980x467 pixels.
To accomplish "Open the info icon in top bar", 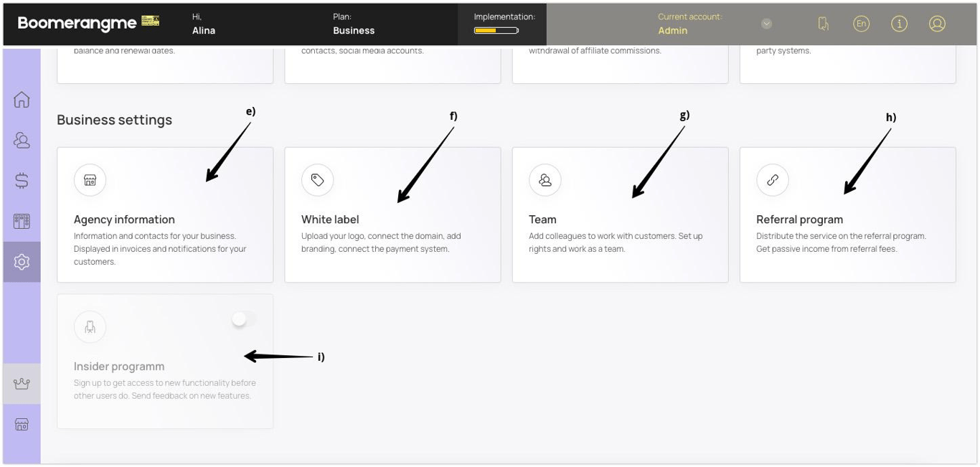I will pyautogui.click(x=899, y=24).
